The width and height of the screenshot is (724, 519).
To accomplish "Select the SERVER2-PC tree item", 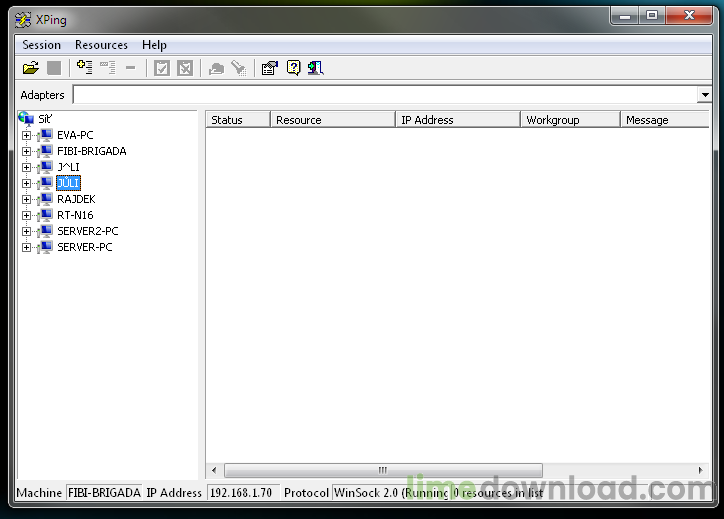I will coord(88,231).
